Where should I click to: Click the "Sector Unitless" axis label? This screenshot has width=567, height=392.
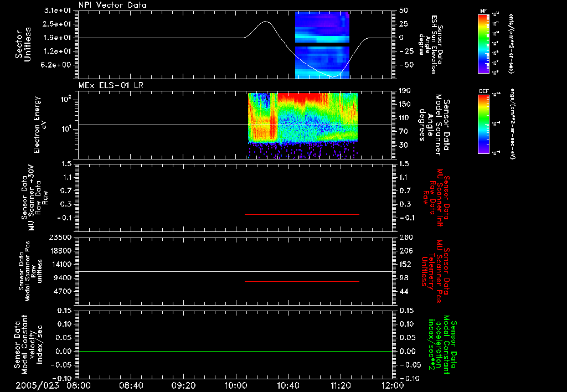click(23, 44)
